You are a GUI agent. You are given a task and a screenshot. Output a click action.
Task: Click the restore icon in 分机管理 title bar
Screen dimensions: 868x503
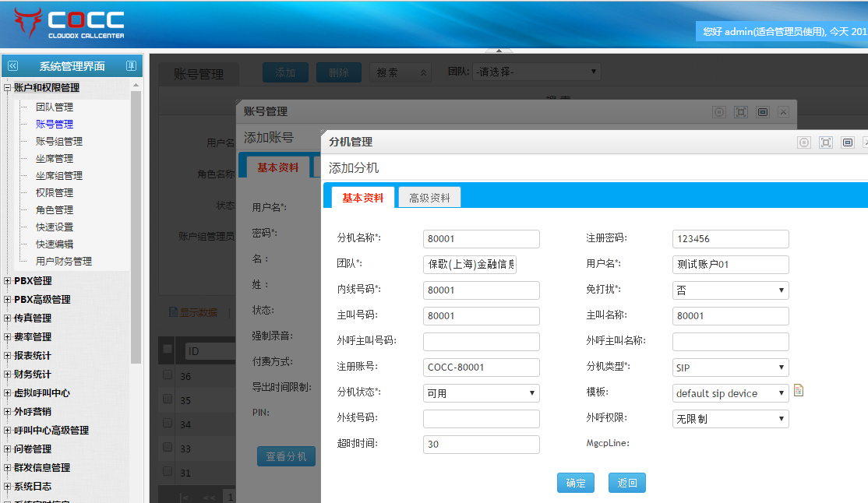click(x=848, y=142)
